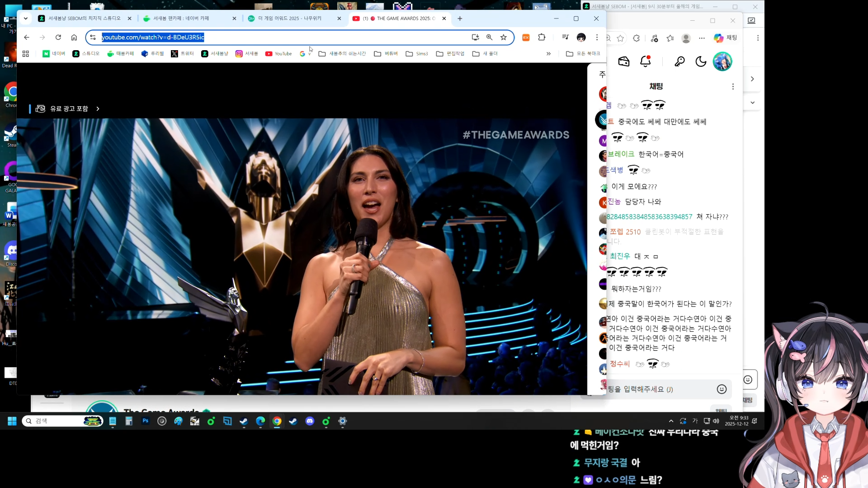Open the tab search dropdown arrow
This screenshot has width=868, height=488.
[x=26, y=19]
